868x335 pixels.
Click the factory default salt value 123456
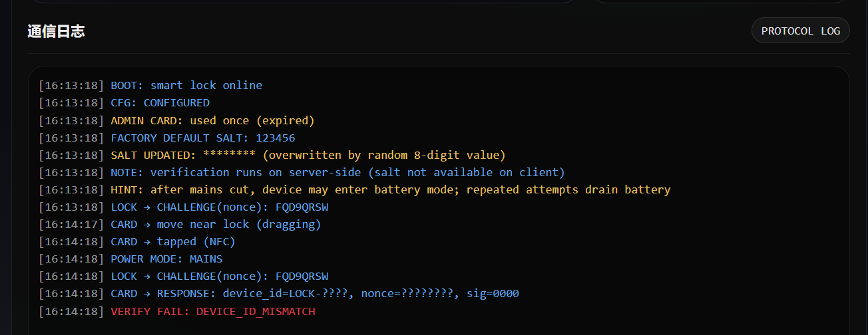(275, 138)
